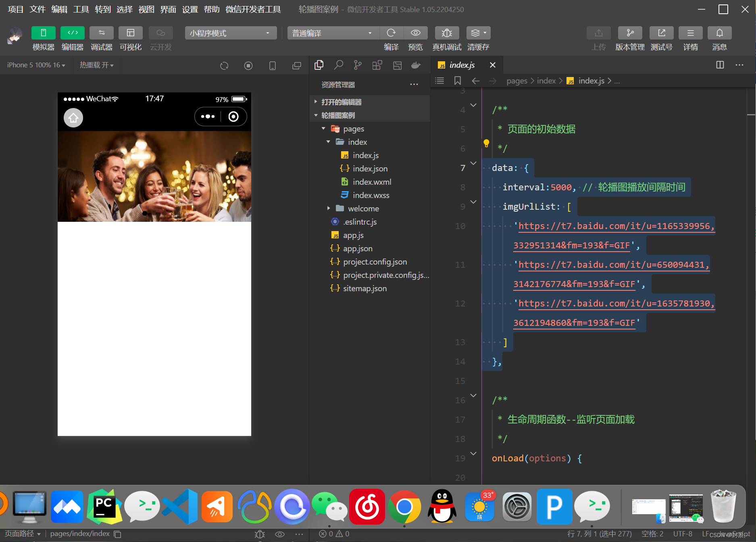
Task: Open the hot reload dropdown (热重载 开)
Action: (97, 65)
